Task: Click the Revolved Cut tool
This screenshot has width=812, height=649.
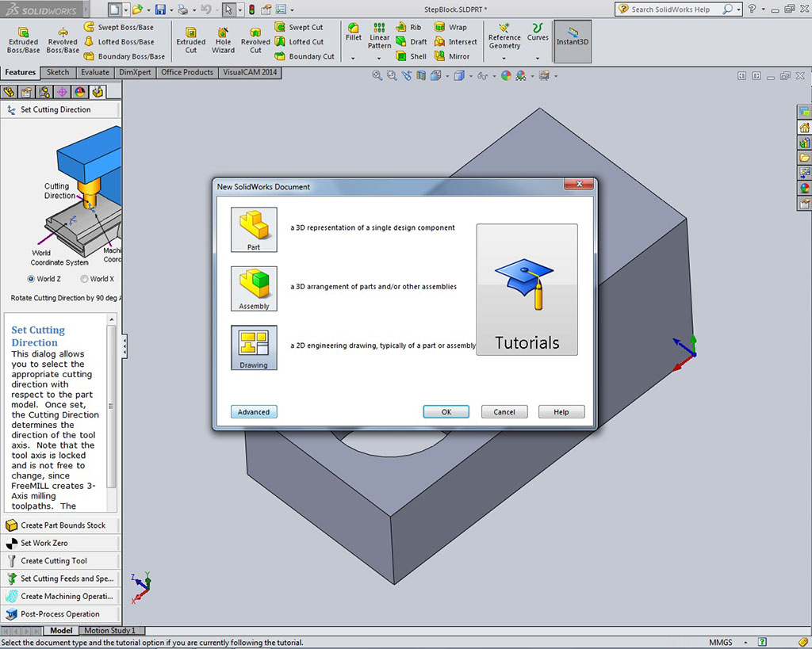Action: click(x=255, y=41)
